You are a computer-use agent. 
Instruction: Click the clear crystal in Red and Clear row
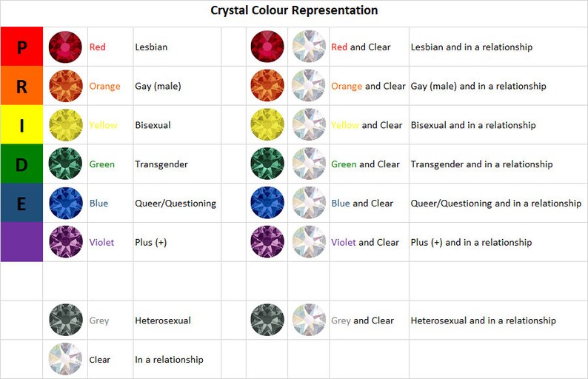pos(309,47)
